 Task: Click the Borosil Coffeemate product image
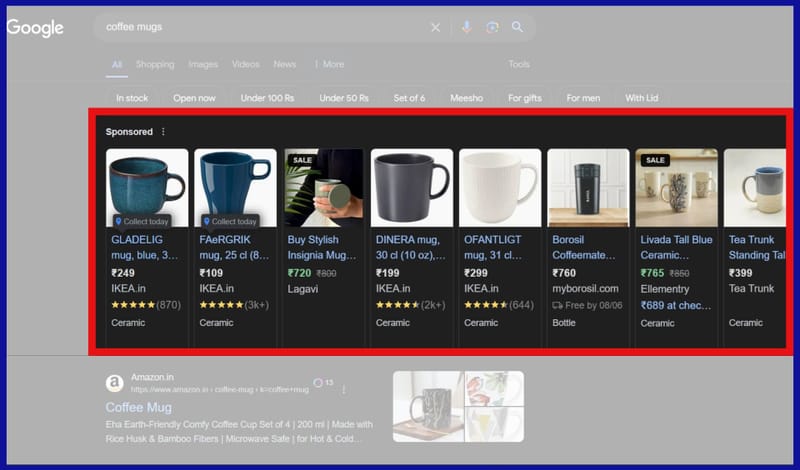588,188
